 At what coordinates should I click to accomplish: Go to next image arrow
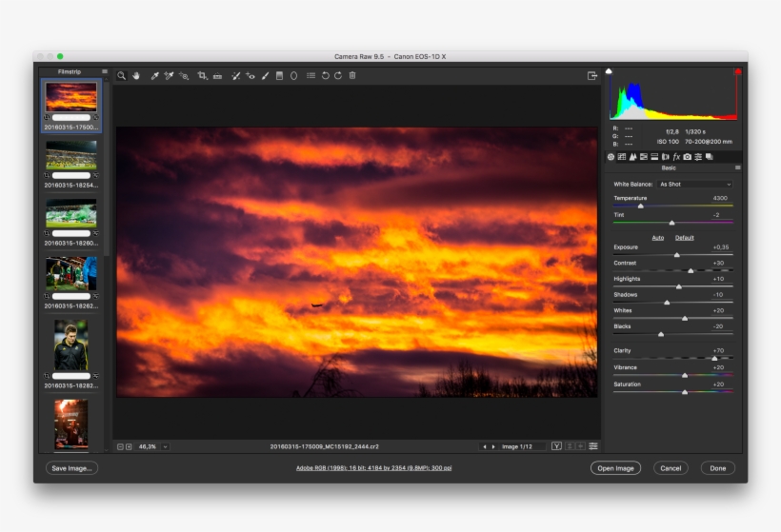[493, 447]
